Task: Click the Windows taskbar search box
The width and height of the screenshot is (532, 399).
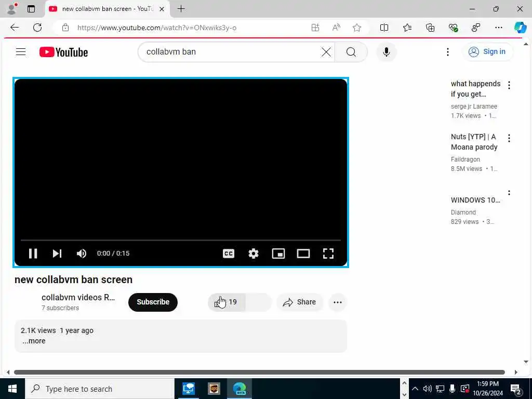Action: click(x=100, y=389)
